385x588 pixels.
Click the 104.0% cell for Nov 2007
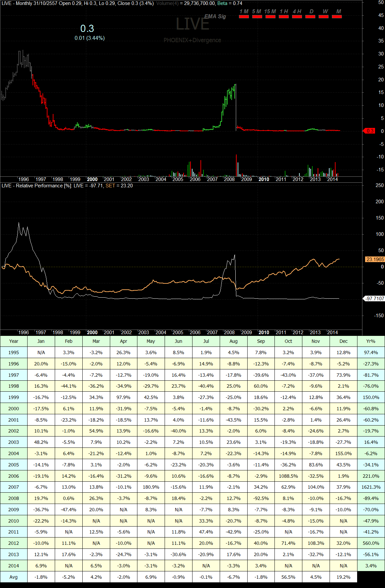[316, 487]
